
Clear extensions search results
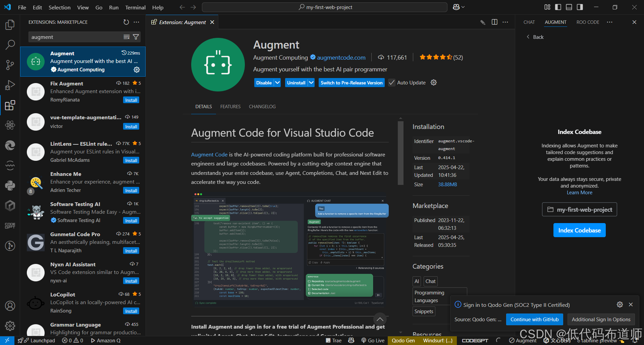pos(126,37)
